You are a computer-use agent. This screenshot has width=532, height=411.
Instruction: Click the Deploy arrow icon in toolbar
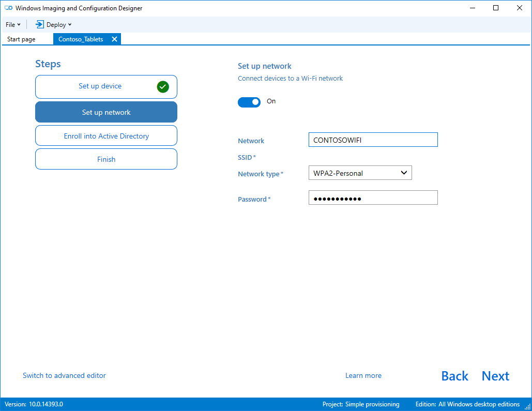point(40,24)
